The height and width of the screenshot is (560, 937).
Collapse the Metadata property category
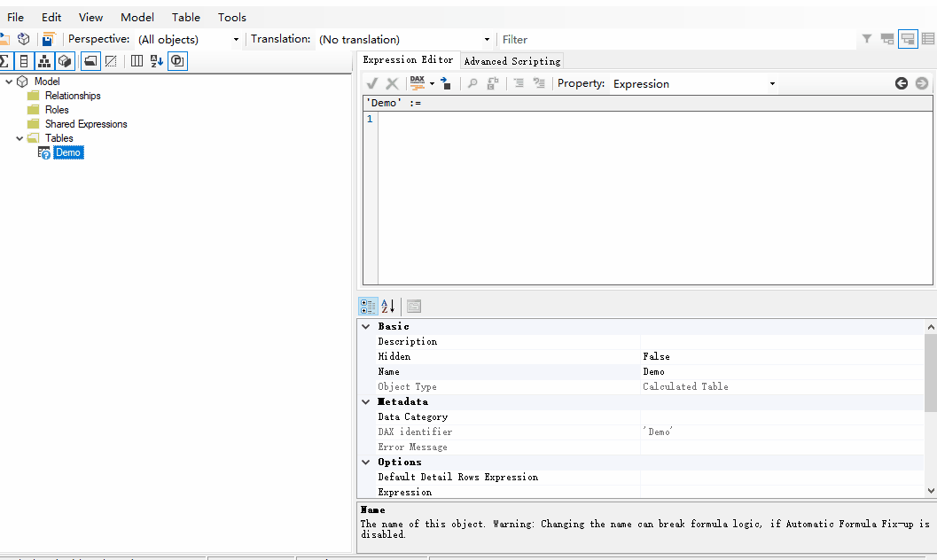366,401
